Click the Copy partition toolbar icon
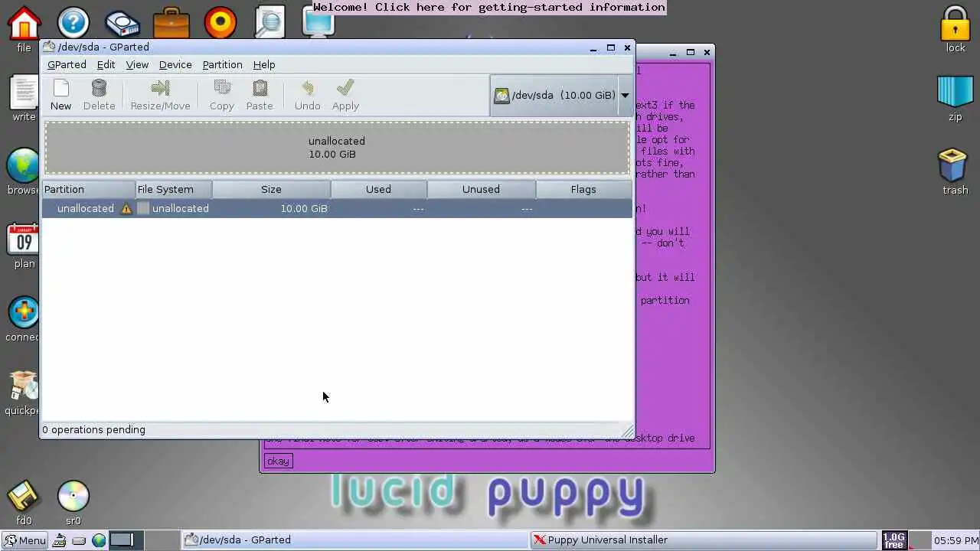Image resolution: width=980 pixels, height=551 pixels. [222, 89]
